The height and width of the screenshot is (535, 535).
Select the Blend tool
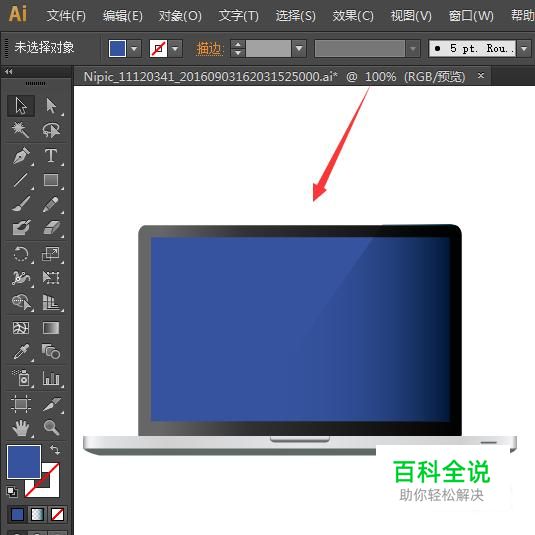pyautogui.click(x=51, y=352)
